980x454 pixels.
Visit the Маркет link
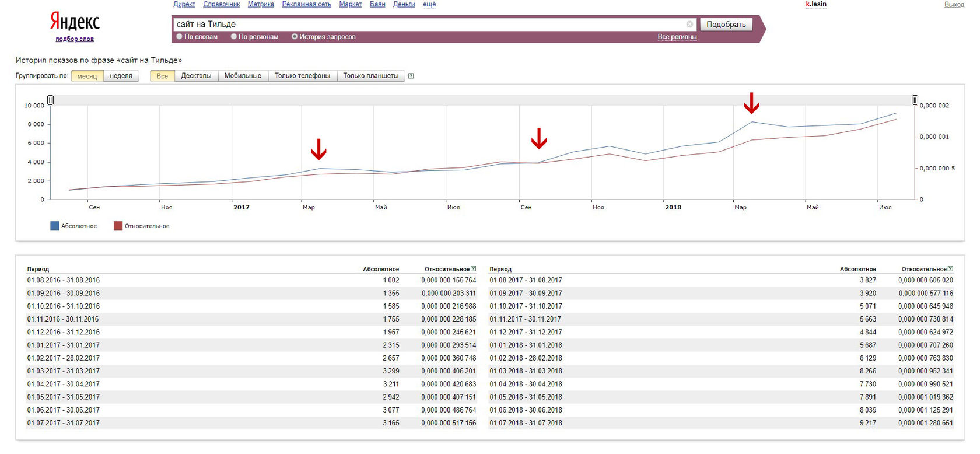click(x=351, y=4)
